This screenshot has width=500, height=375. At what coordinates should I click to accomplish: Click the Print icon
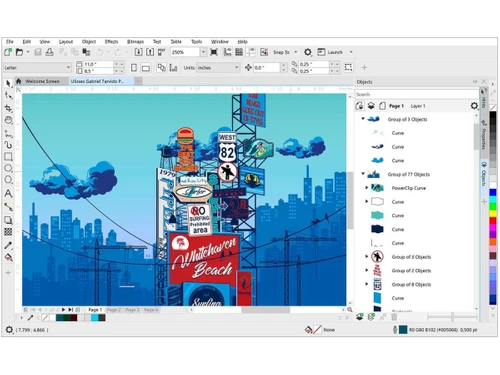(49, 52)
